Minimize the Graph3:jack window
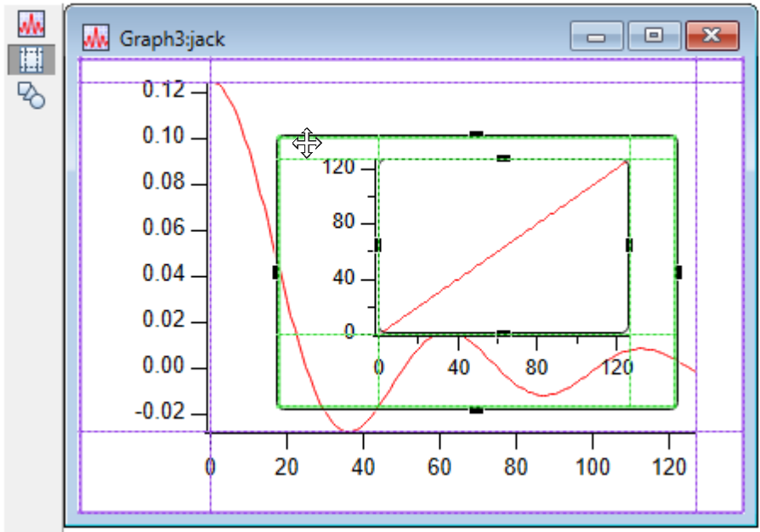The image size is (760, 532). tap(596, 37)
